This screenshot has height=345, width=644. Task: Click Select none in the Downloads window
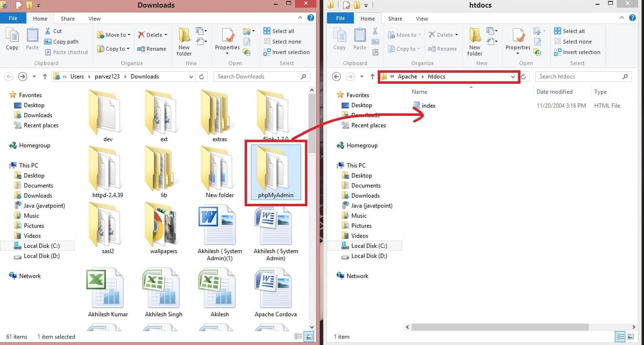tap(282, 42)
